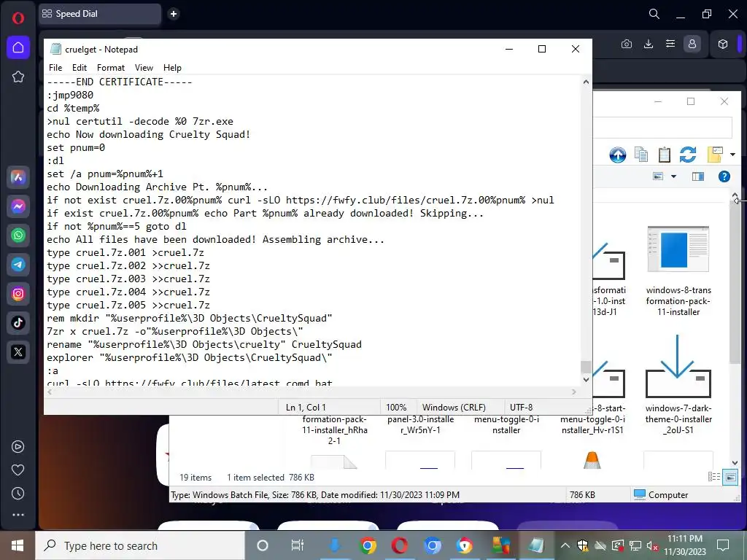Click the Windows Start button
Screen dimensions: 747x560
click(18, 545)
